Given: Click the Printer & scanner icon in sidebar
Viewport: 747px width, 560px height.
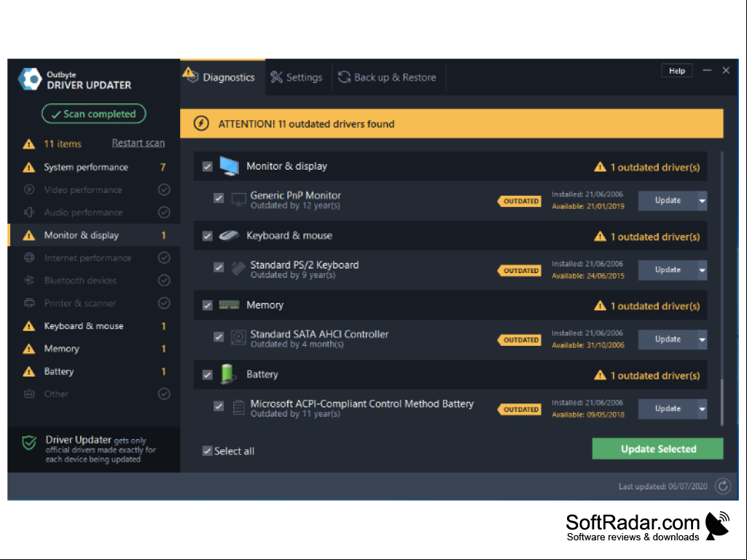Looking at the screenshot, I should (29, 303).
